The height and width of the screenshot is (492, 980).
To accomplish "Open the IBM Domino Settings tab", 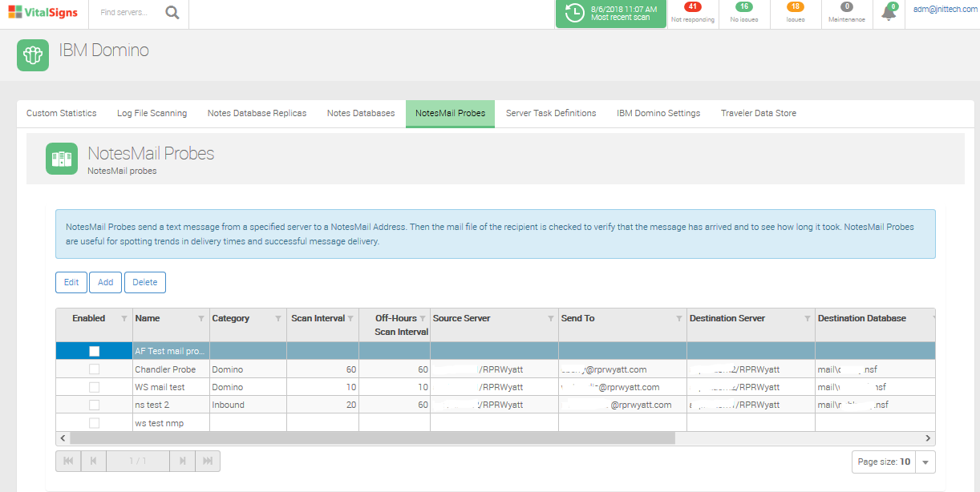I will click(x=658, y=113).
